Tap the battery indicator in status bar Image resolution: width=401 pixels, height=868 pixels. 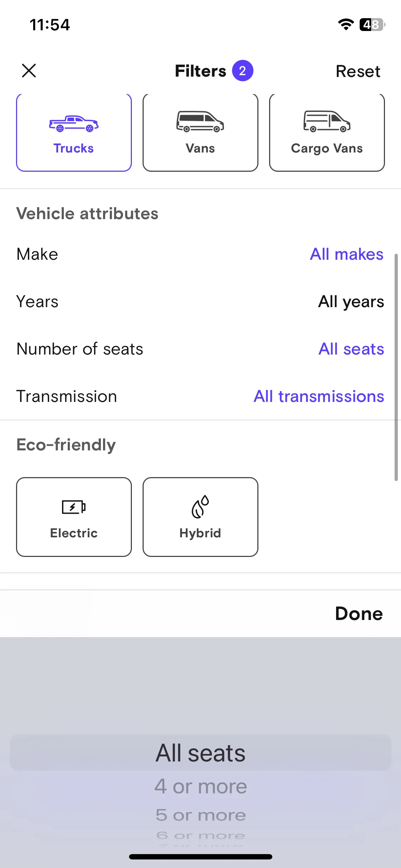pos(372,25)
